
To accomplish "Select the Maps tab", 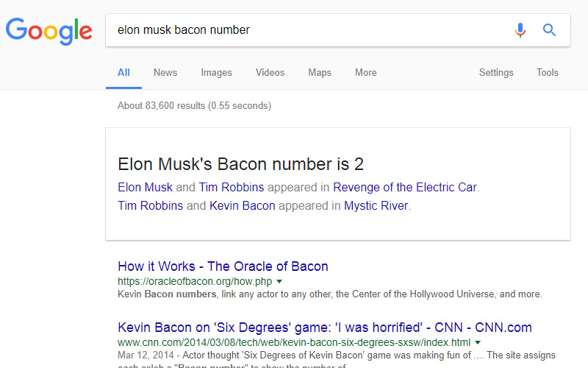I will tap(320, 72).
